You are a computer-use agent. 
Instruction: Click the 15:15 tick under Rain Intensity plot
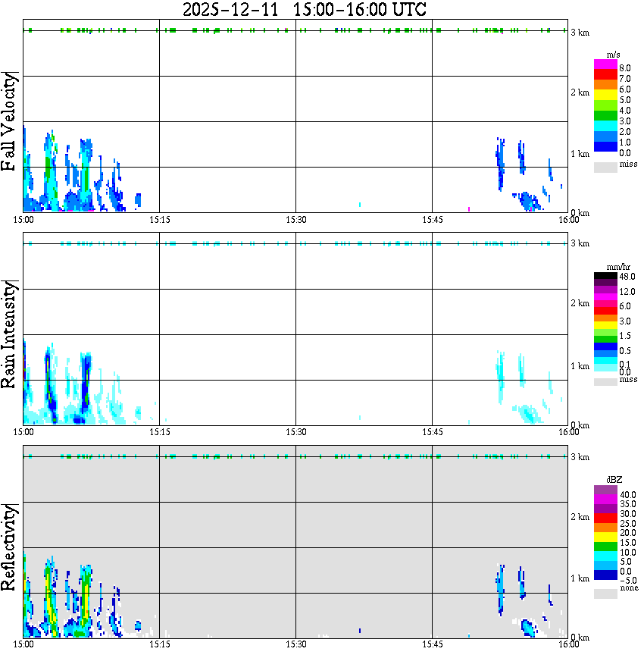tap(160, 432)
